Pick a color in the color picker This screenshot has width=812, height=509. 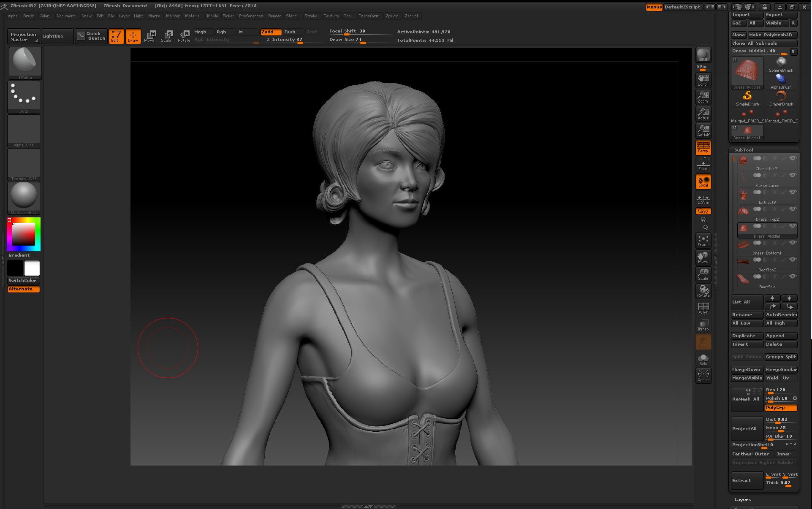pos(24,234)
